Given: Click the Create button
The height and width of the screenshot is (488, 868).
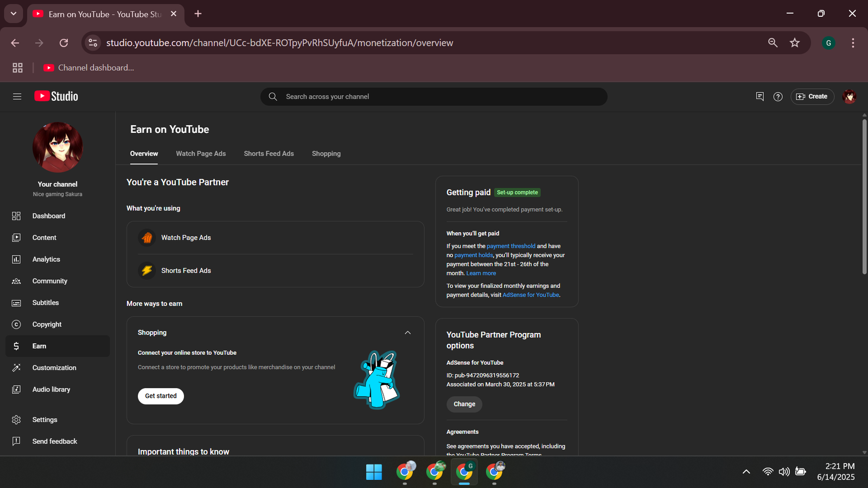Looking at the screenshot, I should (x=812, y=97).
